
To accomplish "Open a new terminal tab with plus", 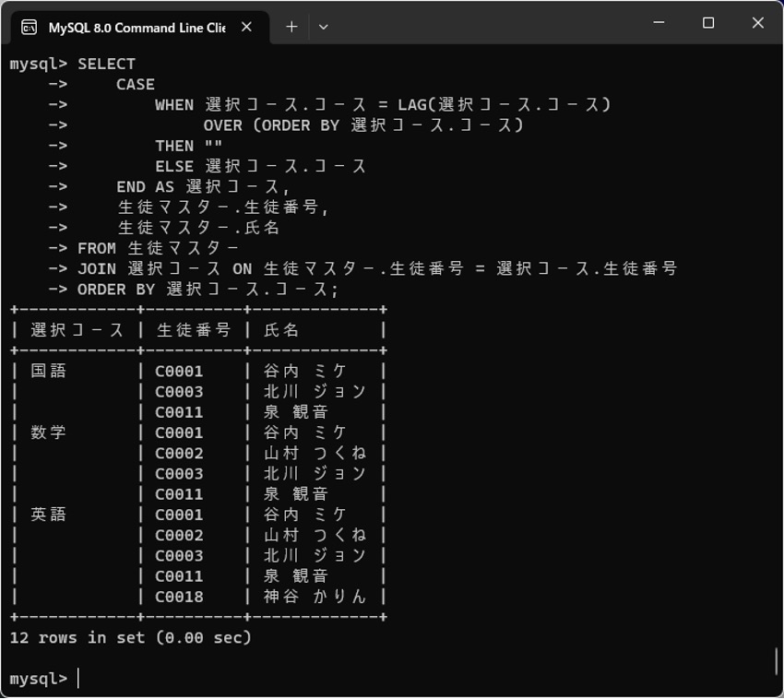I will 291,27.
